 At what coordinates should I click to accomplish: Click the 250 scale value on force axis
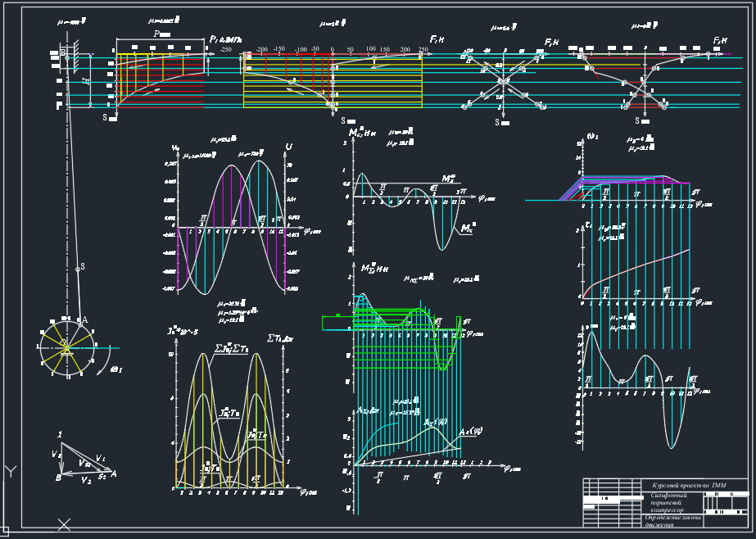pos(423,50)
